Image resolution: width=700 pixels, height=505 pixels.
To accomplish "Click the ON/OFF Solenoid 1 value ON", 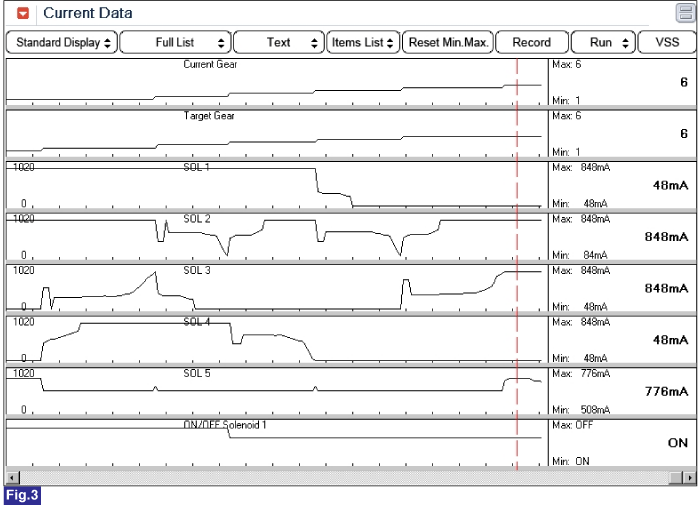I will [678, 443].
